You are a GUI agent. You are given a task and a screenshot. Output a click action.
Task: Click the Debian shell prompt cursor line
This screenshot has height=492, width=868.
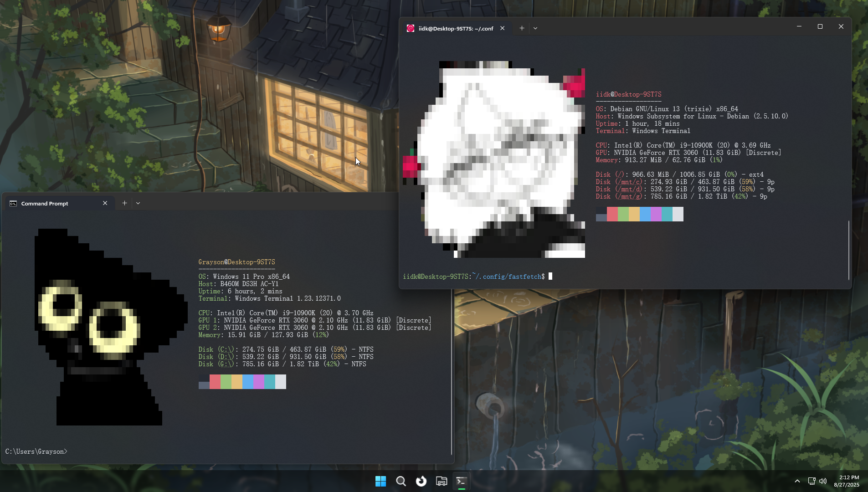478,277
